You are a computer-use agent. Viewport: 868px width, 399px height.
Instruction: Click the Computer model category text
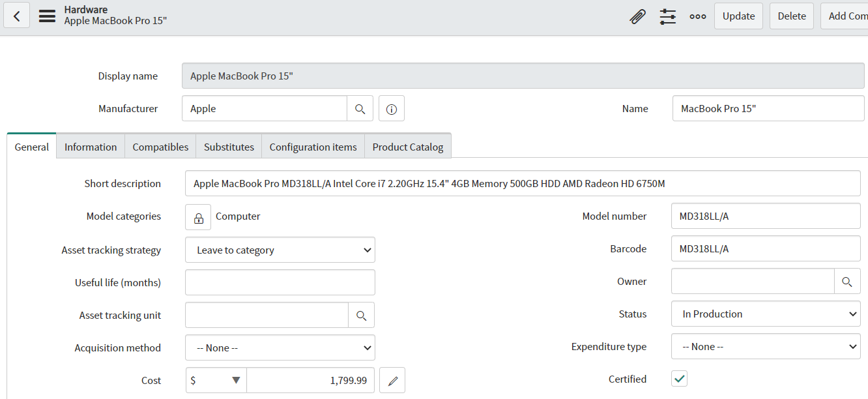238,216
